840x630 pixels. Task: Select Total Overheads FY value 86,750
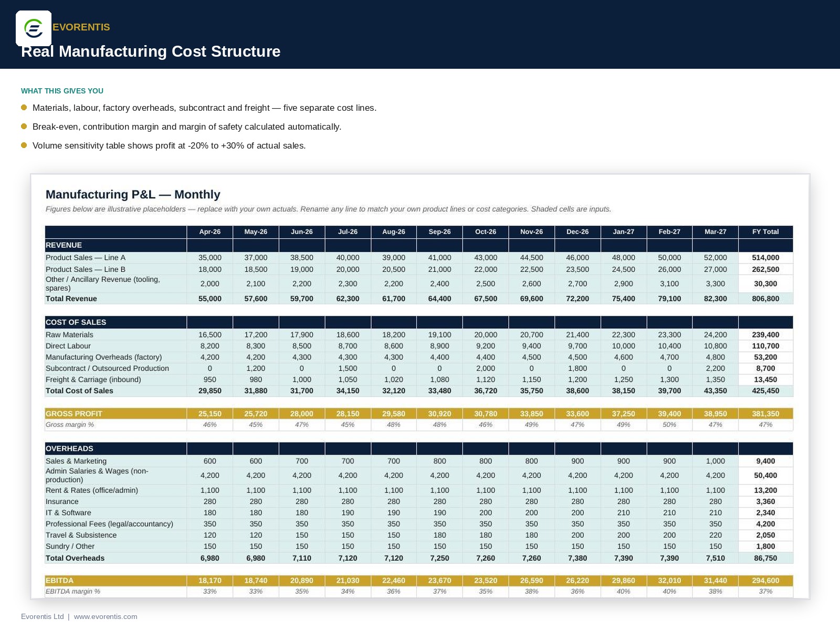coord(765,558)
